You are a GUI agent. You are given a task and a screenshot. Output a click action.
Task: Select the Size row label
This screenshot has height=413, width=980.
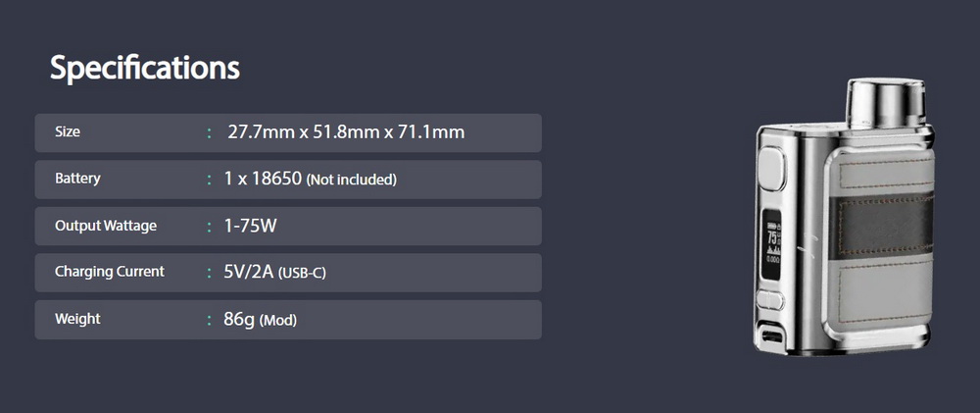tap(68, 132)
